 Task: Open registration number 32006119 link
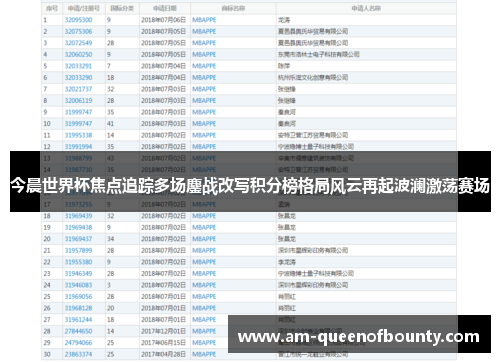pos(78,101)
